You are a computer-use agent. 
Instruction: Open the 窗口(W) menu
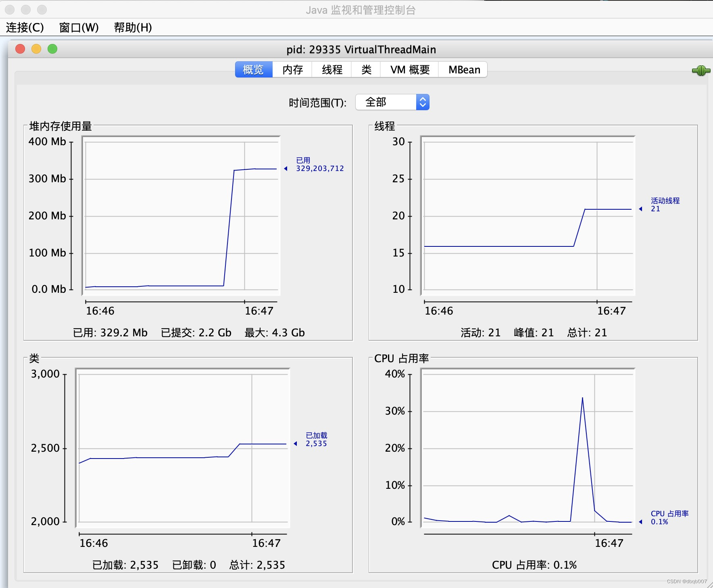click(x=79, y=27)
